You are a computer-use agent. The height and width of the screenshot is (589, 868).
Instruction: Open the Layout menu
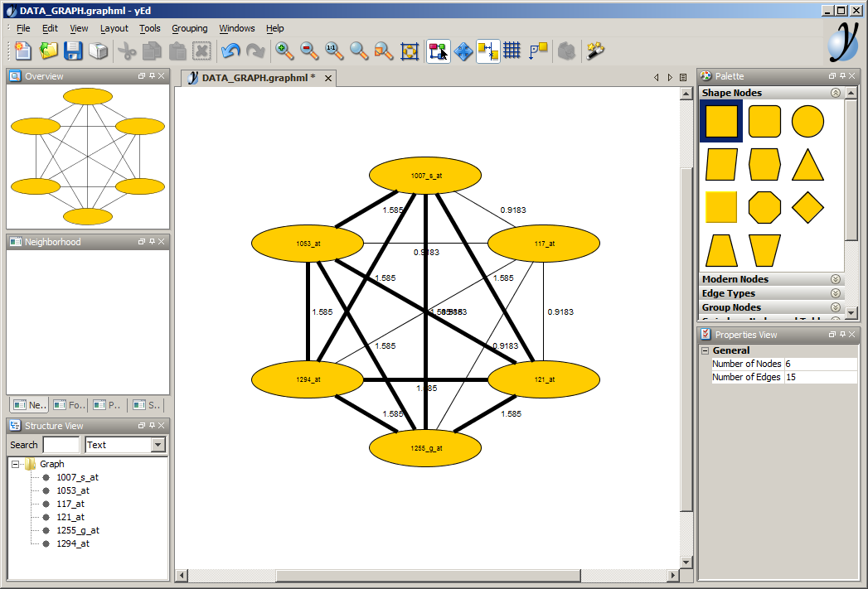[x=114, y=28]
